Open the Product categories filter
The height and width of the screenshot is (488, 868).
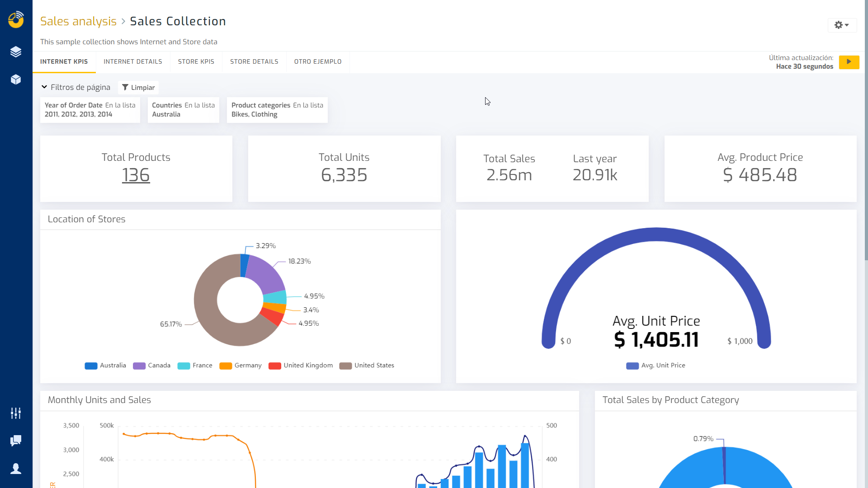(x=277, y=110)
